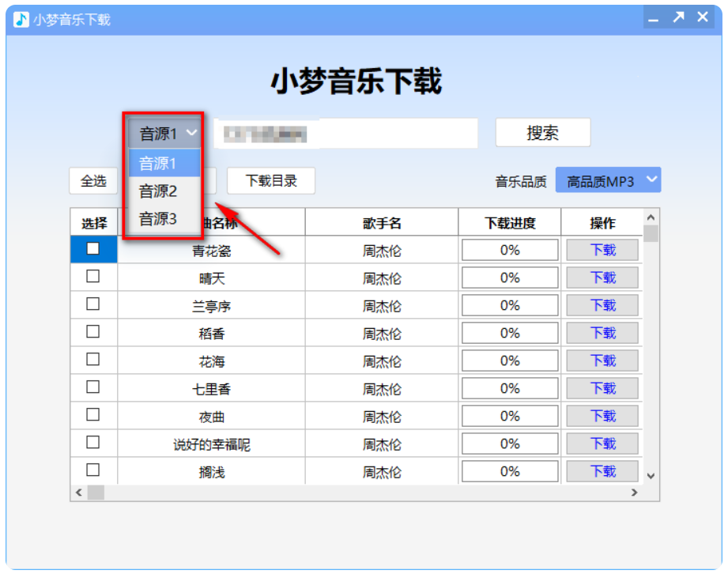Image resolution: width=728 pixels, height=574 pixels.
Task: Click the 高品质MP3 dropdown arrow icon
Action: click(x=652, y=179)
